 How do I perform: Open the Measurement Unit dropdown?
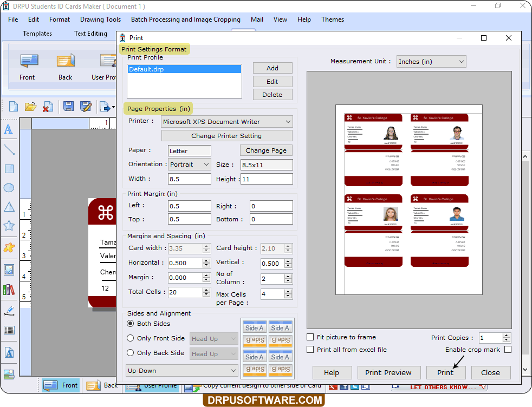[x=461, y=61]
